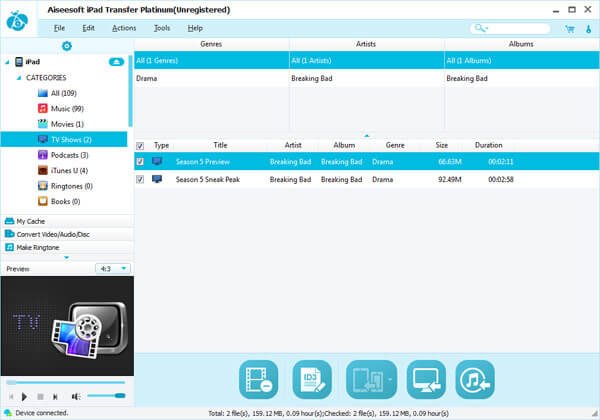Collapse the genres filter panel arrow
This screenshot has width=600, height=420.
coord(367,135)
